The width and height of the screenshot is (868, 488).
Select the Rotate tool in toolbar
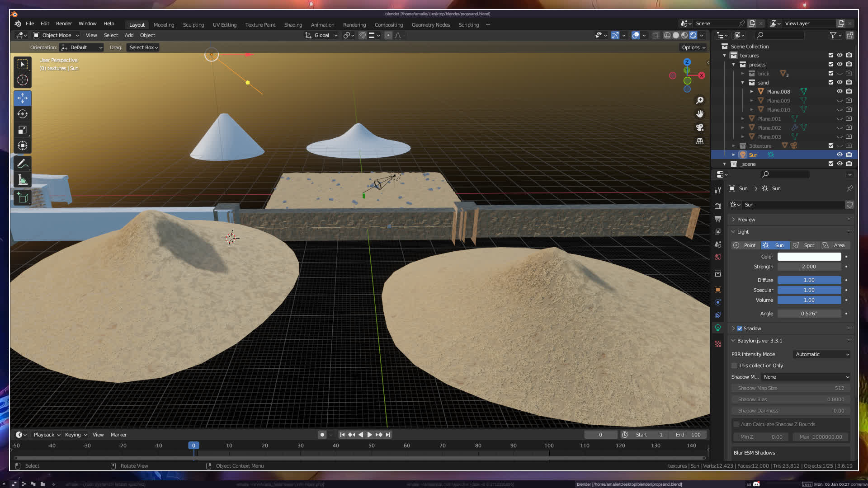pyautogui.click(x=23, y=114)
